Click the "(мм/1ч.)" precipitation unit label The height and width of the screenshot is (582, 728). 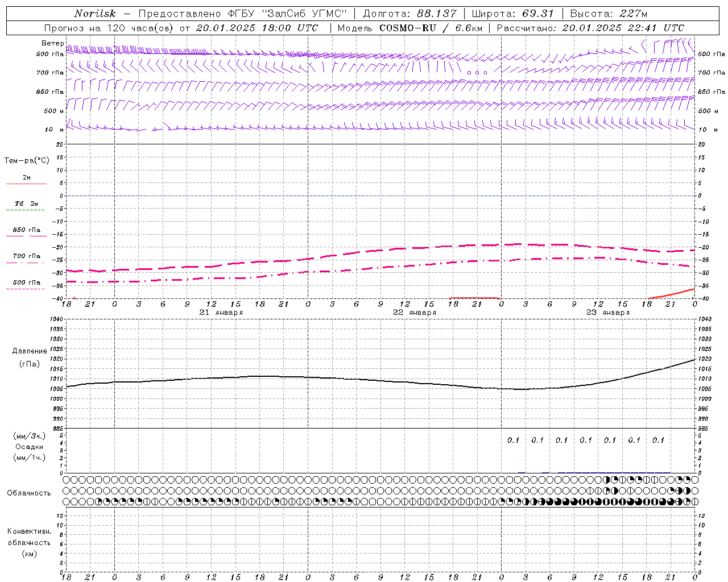point(29,458)
